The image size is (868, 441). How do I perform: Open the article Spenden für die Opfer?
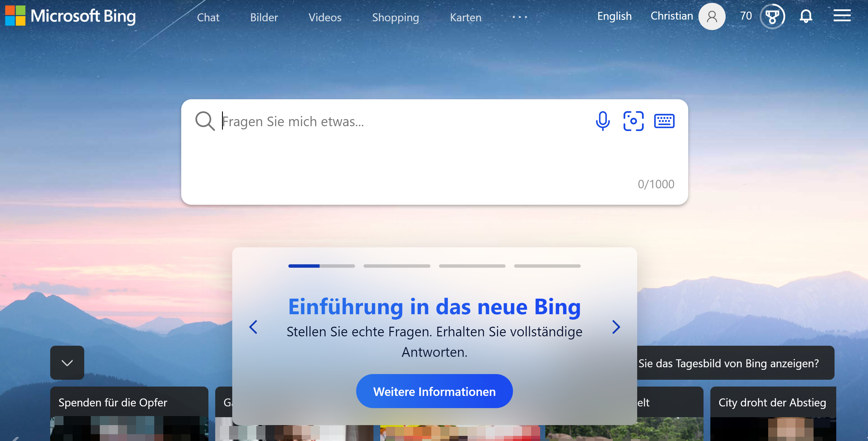(x=113, y=402)
